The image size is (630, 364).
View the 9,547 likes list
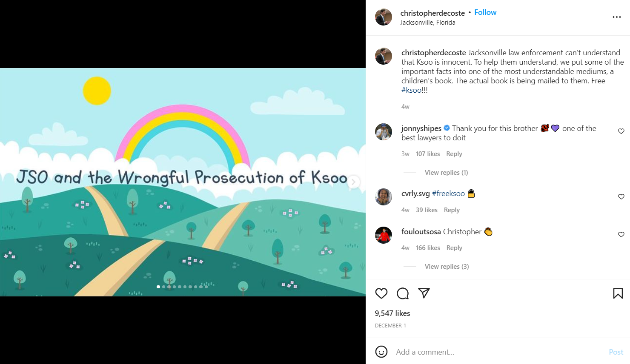(392, 313)
